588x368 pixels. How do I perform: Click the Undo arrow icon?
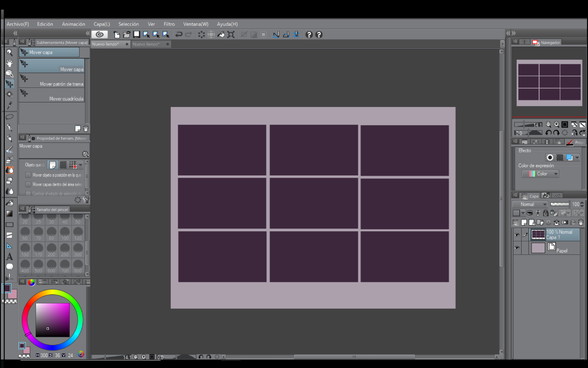click(179, 35)
